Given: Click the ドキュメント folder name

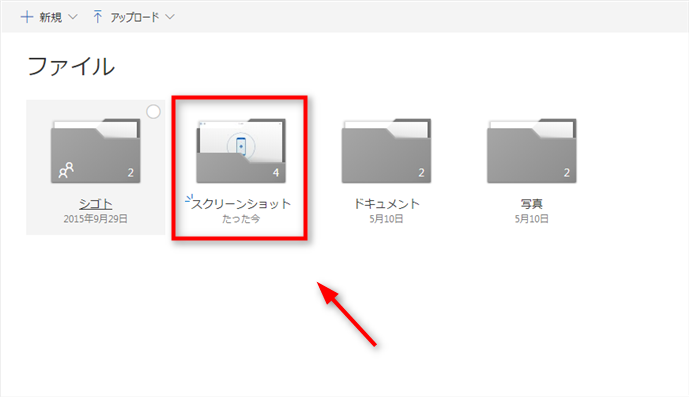Looking at the screenshot, I should 386,204.
